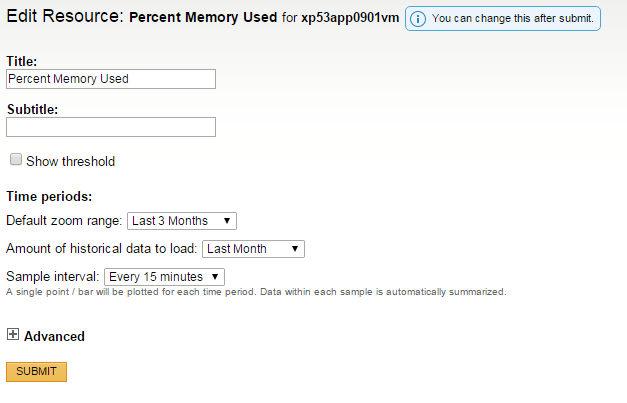Click the Time periods heading
The image size is (627, 403).
pyautogui.click(x=49, y=196)
